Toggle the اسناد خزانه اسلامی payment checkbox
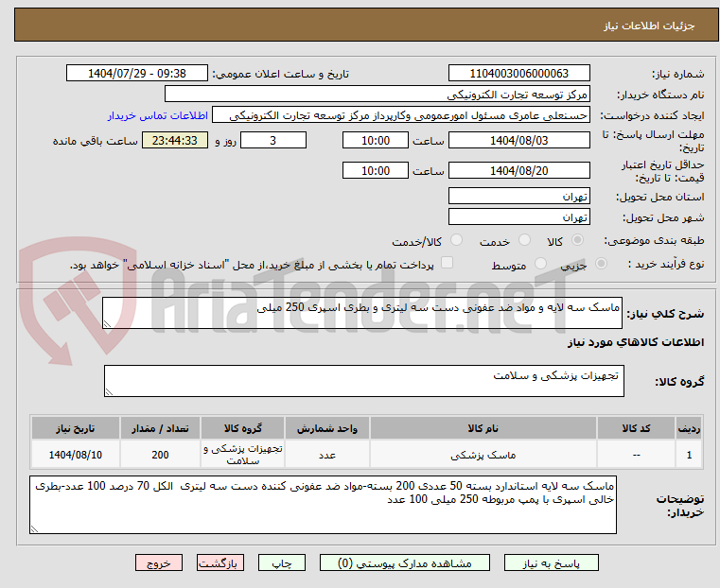This screenshot has height=588, width=720. click(447, 263)
